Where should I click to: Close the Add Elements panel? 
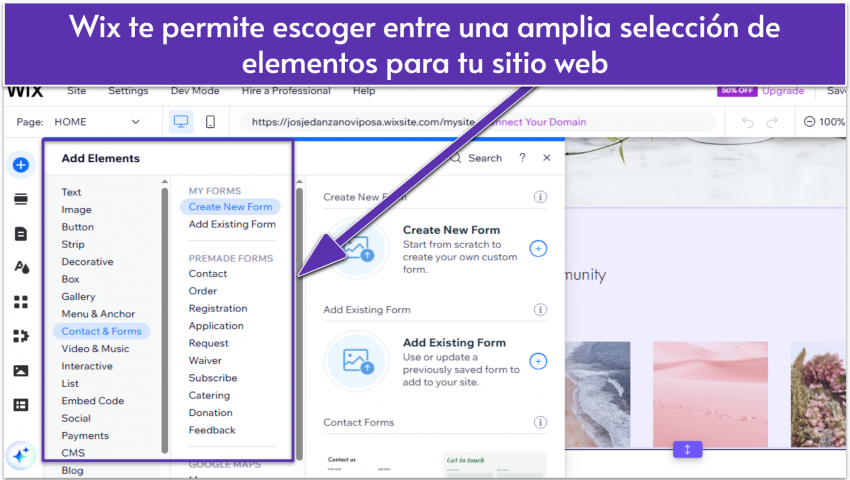click(x=546, y=157)
